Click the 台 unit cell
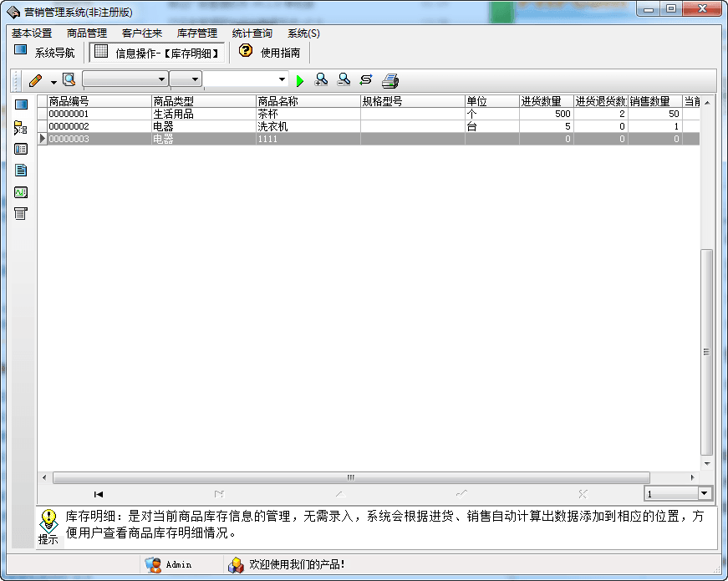This screenshot has width=728, height=581. tap(492, 126)
